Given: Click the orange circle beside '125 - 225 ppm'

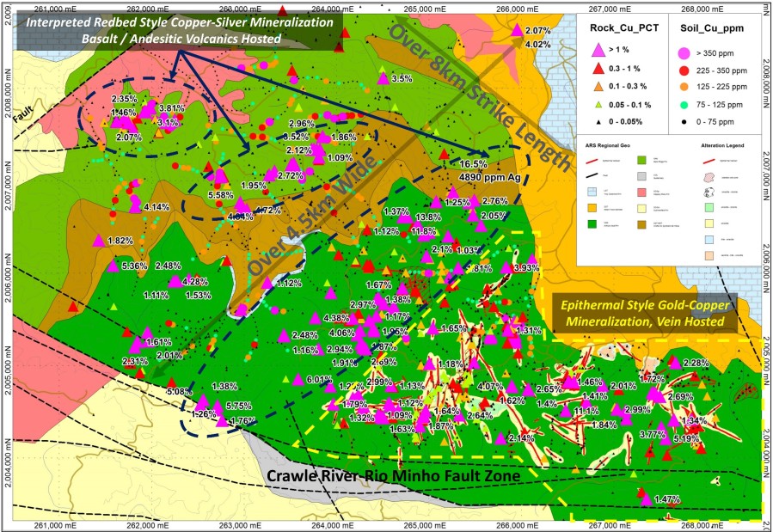Looking at the screenshot, I should [684, 87].
